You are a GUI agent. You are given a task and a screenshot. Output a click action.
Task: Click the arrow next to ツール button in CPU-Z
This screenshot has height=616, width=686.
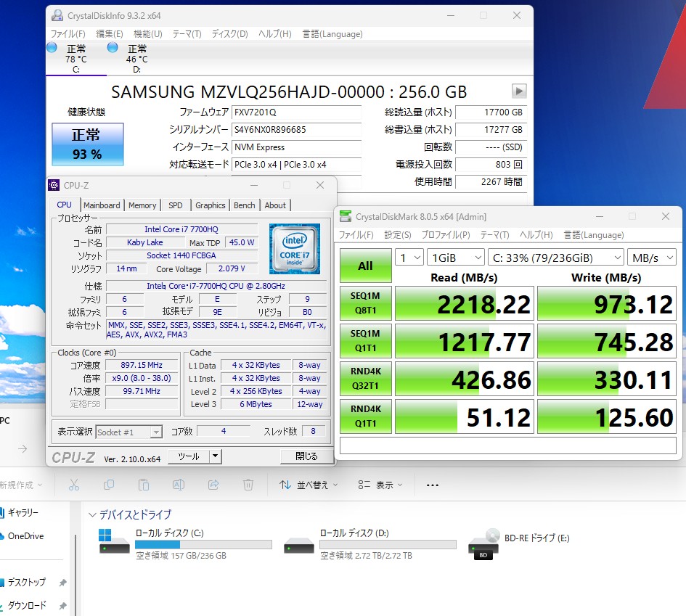click(x=216, y=456)
